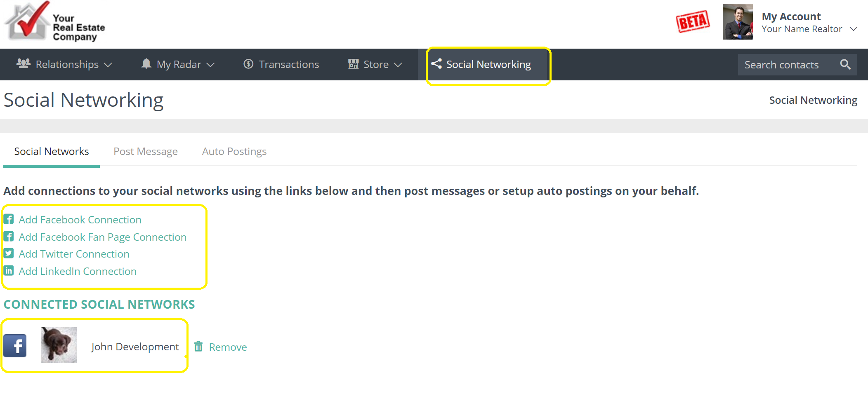Click the trash can icon next to Remove
Screen dimensions: 868x394
198,347
